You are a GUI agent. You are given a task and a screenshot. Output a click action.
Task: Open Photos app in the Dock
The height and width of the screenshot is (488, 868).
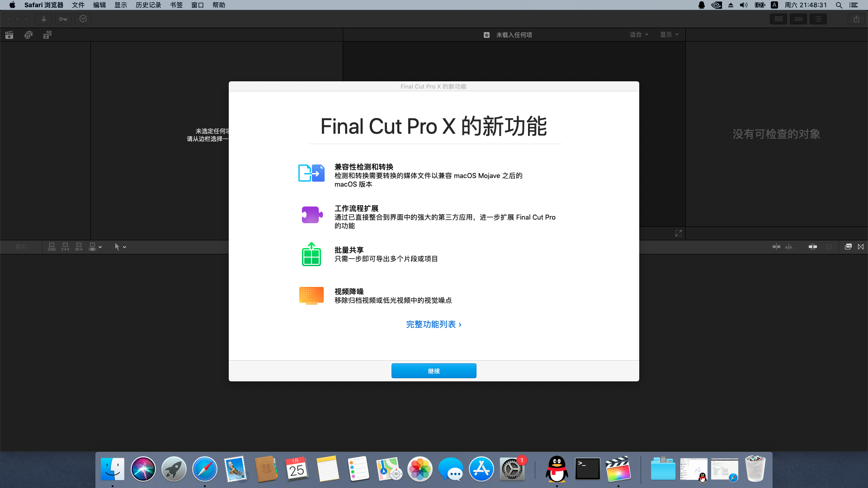point(420,469)
